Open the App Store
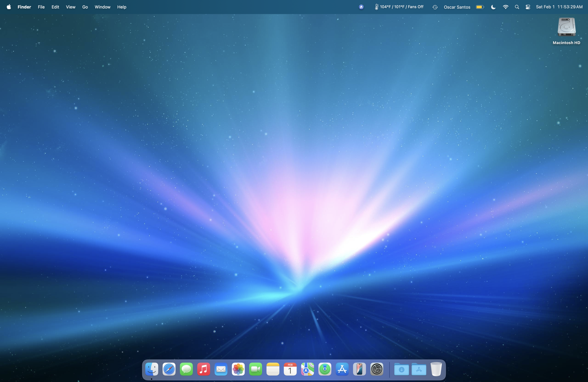The image size is (588, 382). coord(342,369)
